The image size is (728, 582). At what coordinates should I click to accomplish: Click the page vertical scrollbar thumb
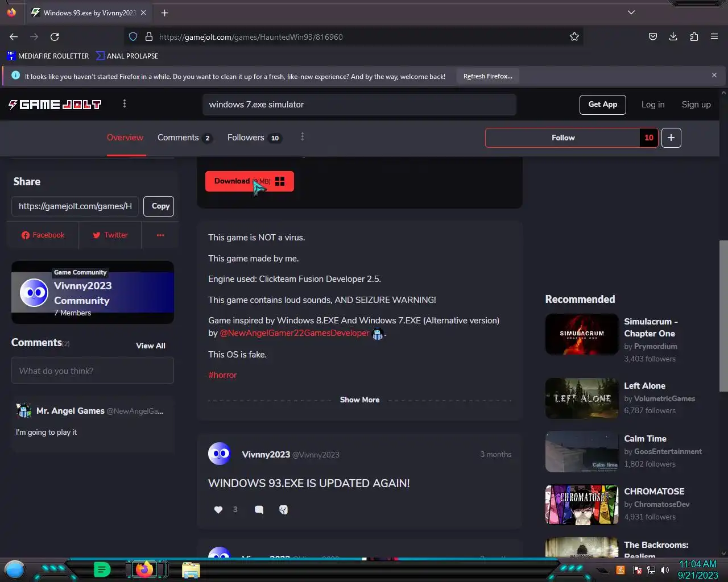click(723, 315)
